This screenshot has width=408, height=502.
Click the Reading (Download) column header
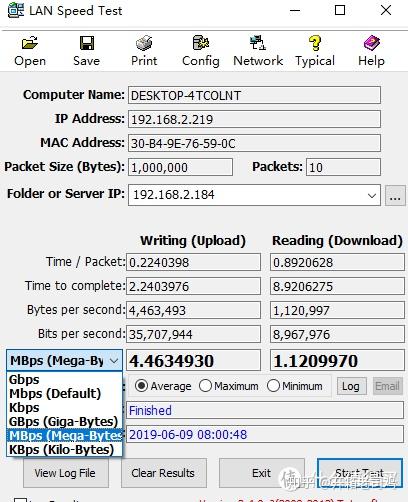pyautogui.click(x=337, y=241)
